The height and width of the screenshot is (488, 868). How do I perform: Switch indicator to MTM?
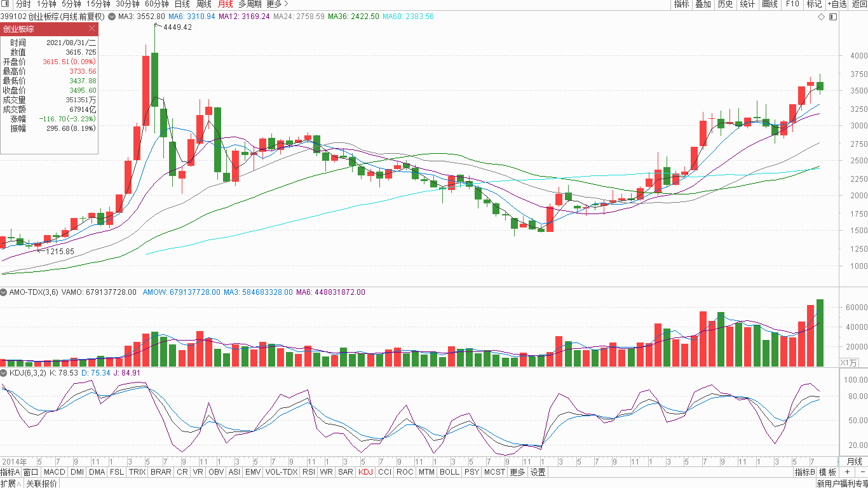coord(427,472)
